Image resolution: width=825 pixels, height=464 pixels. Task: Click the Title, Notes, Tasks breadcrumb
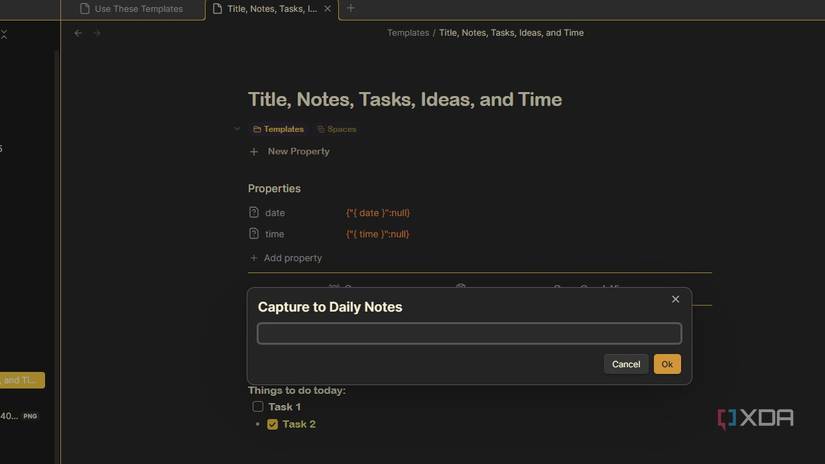(x=511, y=33)
